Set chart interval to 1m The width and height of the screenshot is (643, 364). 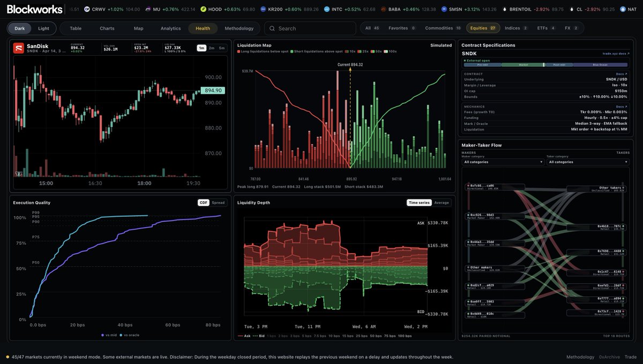[201, 48]
